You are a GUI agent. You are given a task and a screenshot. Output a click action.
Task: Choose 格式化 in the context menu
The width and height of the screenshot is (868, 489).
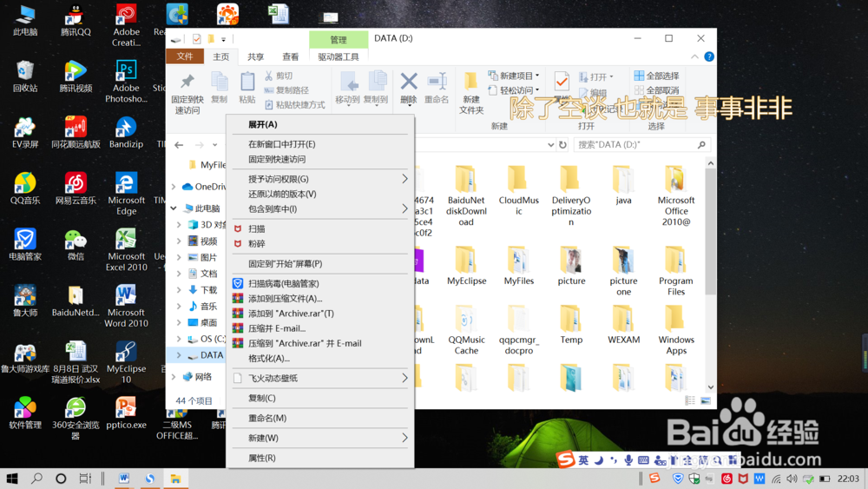(x=320, y=359)
